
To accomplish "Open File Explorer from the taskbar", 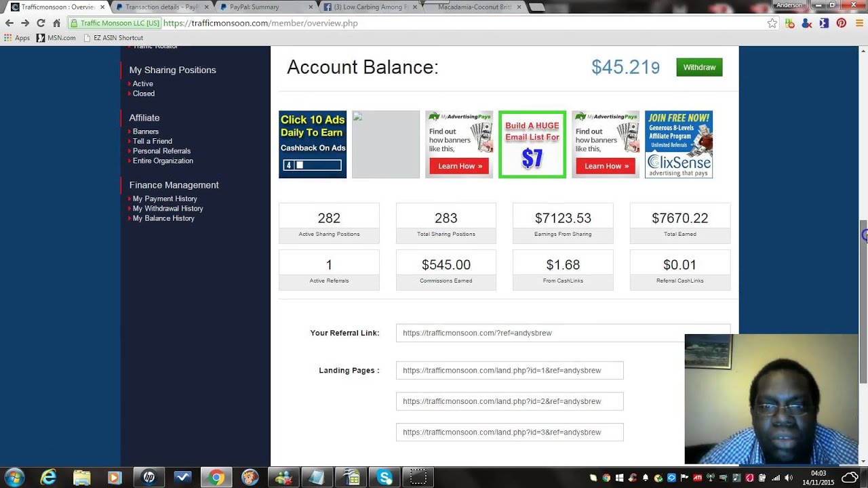I will (x=81, y=477).
